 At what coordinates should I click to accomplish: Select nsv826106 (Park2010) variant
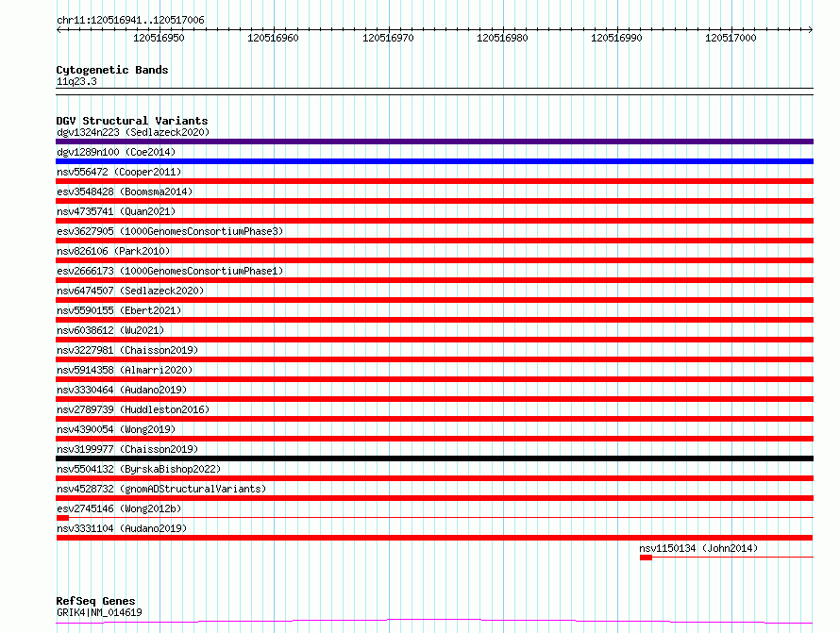[x=113, y=251]
